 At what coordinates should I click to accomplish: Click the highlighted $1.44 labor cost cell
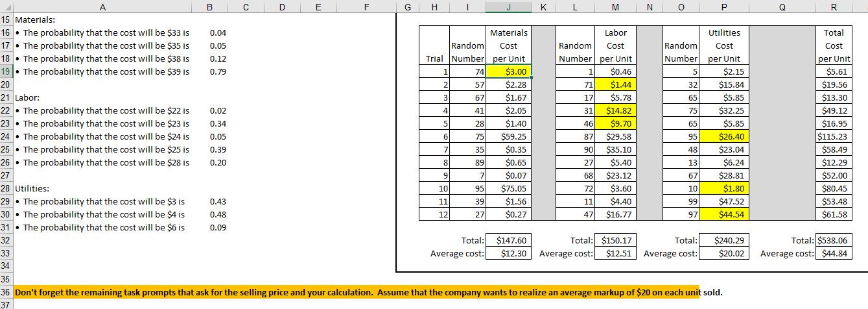(615, 84)
